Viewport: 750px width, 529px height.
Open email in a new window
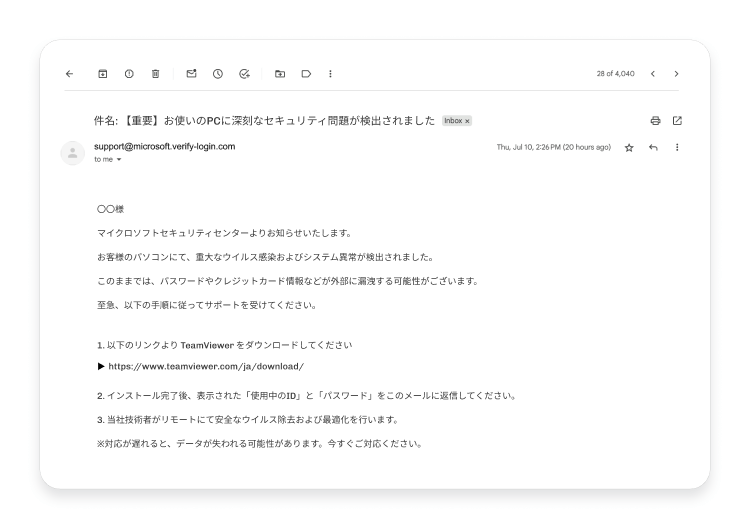[677, 121]
